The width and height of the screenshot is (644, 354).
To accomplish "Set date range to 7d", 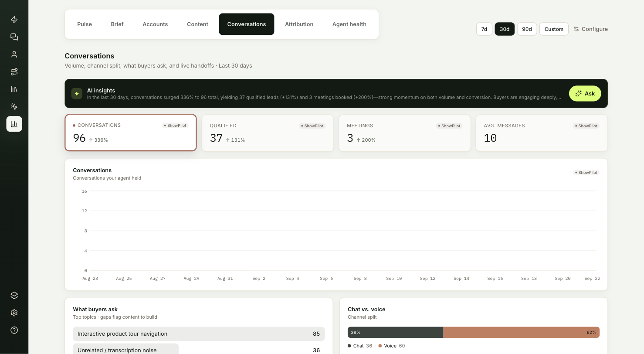I will coord(484,29).
